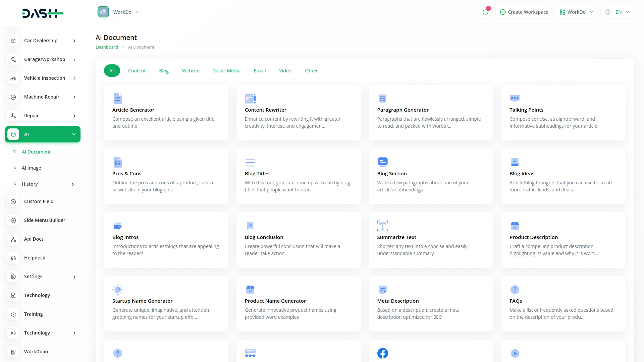
Task: Click the Dash logo
Action: [43, 13]
